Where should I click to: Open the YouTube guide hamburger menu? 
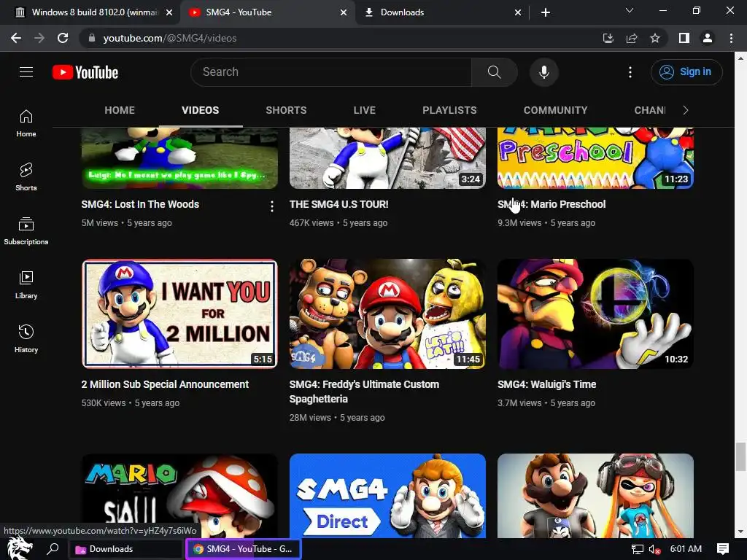click(x=26, y=72)
